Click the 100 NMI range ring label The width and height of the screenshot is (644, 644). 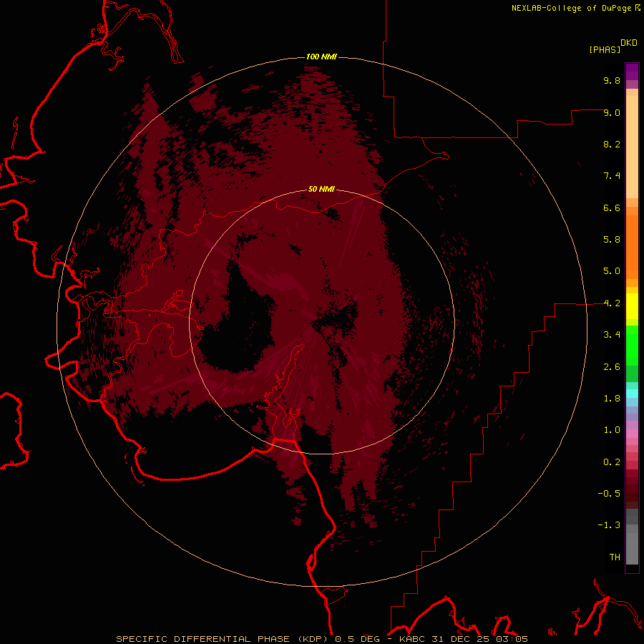click(321, 57)
